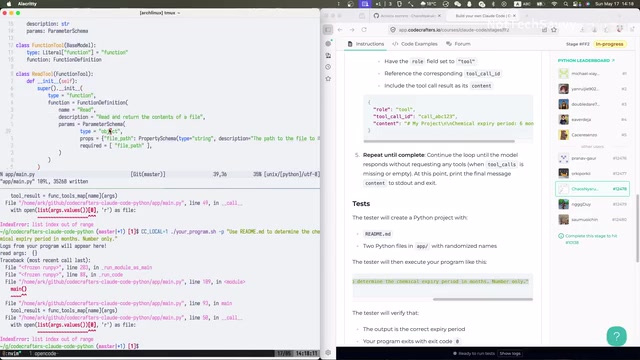The image size is (640, 360).
Task: Open the settings gear in CodeCrafters sidebar
Action: coord(328,352)
